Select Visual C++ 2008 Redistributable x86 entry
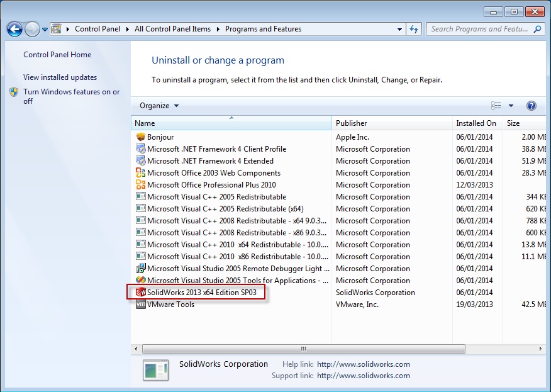This screenshot has width=551, height=392. pos(237,232)
